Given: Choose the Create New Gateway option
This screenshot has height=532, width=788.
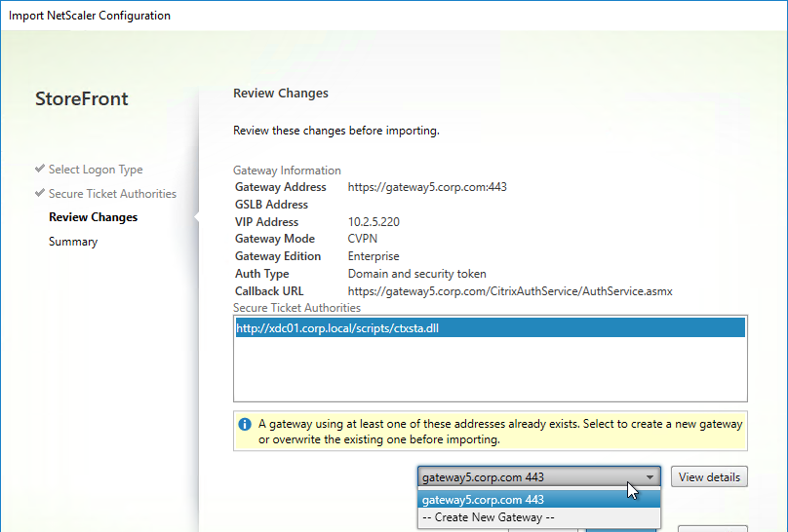Looking at the screenshot, I should tap(538, 517).
